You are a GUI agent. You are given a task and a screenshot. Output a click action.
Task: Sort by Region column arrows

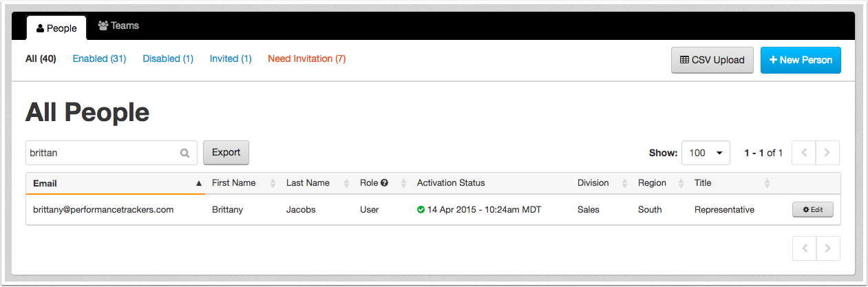[x=681, y=183]
